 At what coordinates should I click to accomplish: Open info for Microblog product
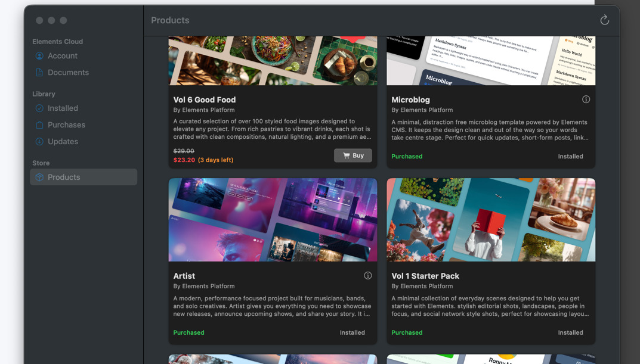(586, 99)
